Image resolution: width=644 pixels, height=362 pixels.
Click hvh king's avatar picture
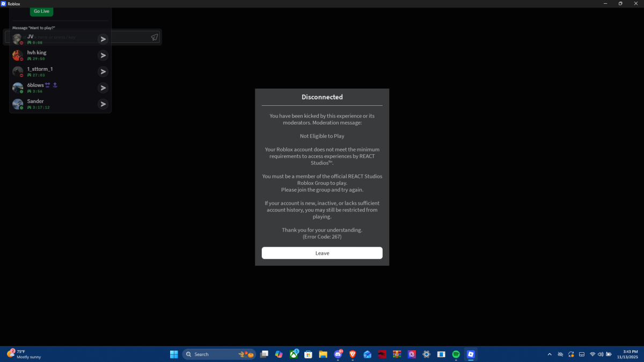[x=18, y=55]
